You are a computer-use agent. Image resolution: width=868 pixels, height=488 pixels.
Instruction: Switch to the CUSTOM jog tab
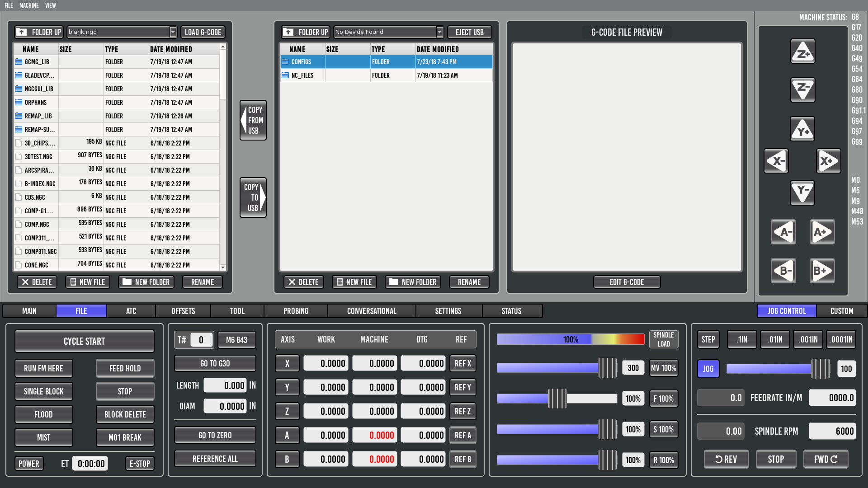click(842, 311)
